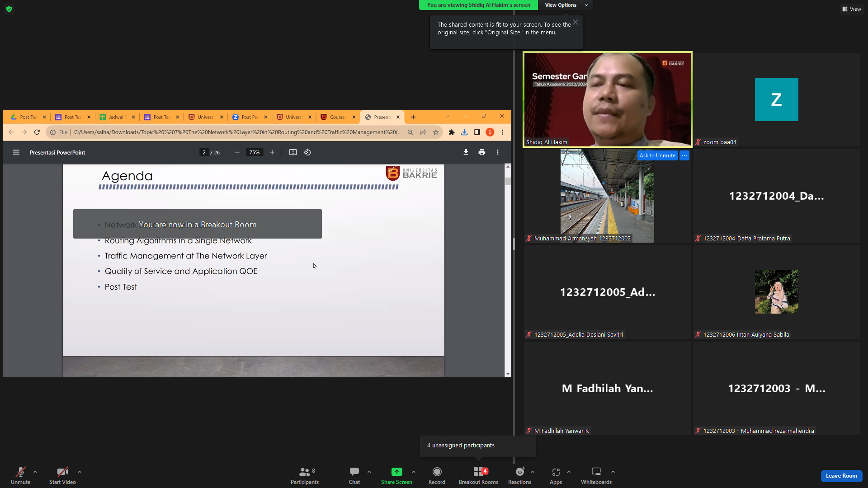Open Zoom Apps panel
The height and width of the screenshot is (488, 868).
[556, 475]
